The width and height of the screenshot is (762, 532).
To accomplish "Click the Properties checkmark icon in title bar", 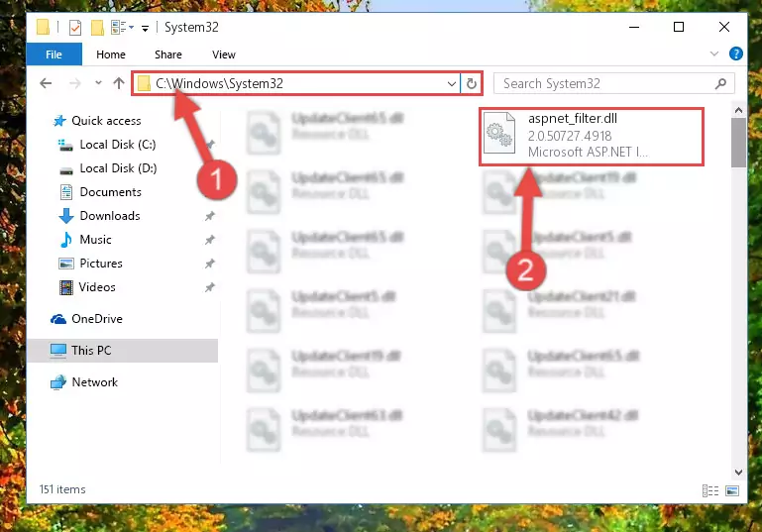I will (75, 28).
